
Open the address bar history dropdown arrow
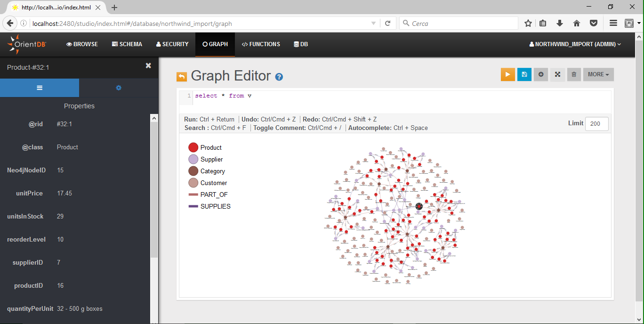[373, 24]
